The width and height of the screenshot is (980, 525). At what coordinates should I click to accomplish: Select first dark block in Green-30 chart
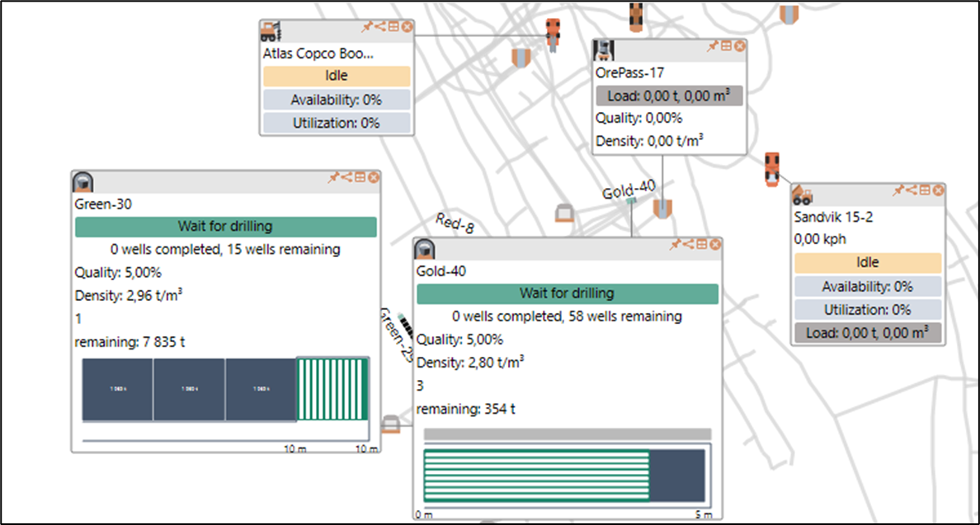coord(117,390)
